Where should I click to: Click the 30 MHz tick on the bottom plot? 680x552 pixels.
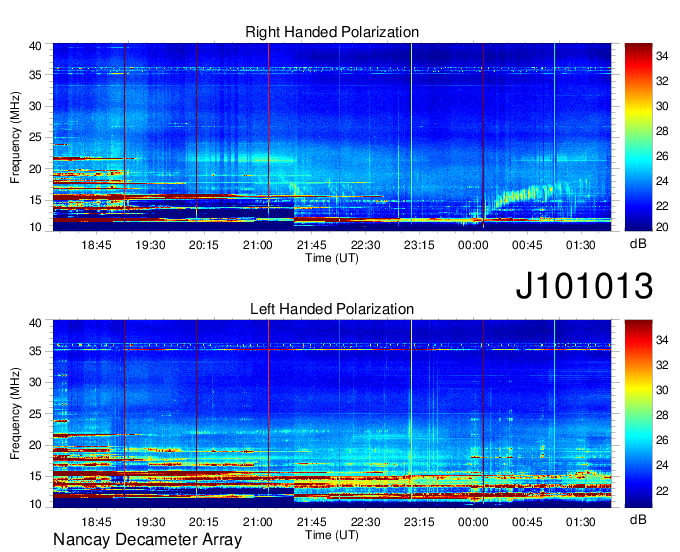coord(35,382)
